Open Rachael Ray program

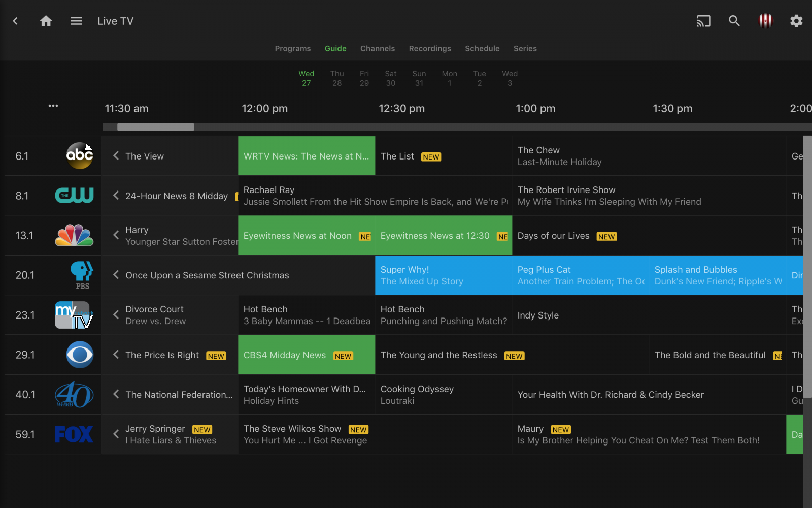[375, 196]
